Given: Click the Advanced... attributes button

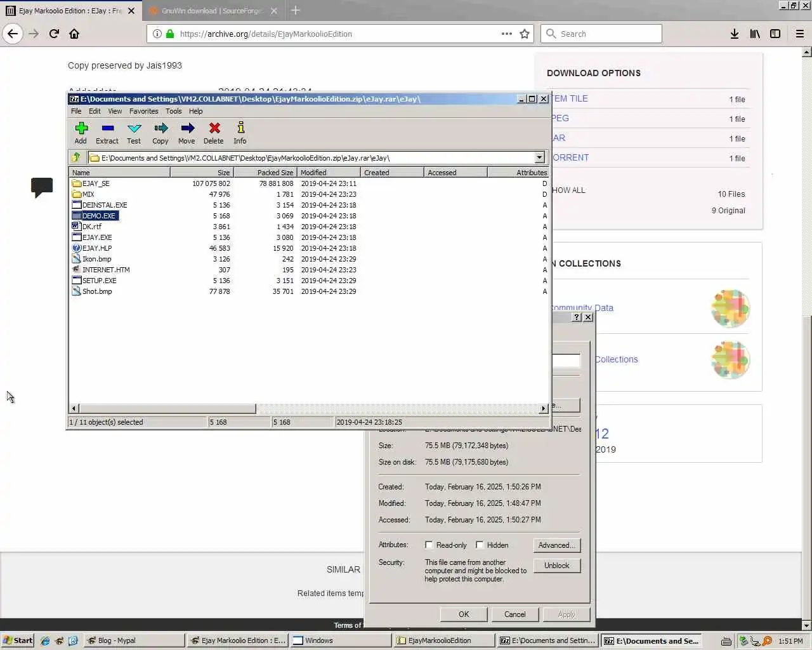Looking at the screenshot, I should (x=557, y=545).
